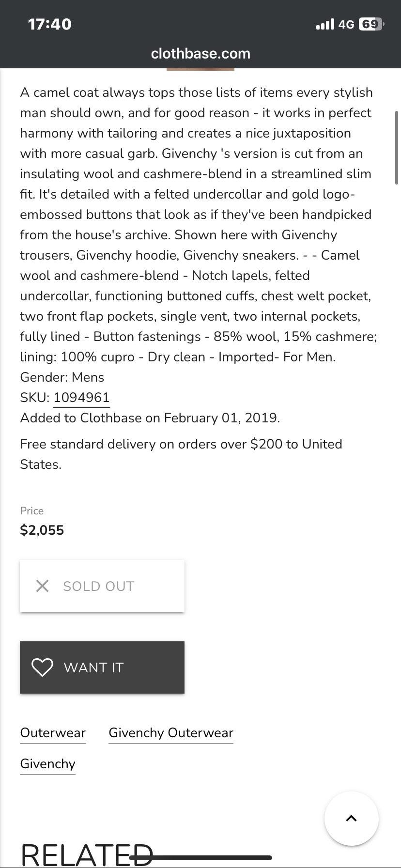Tap the $2,055 price value
The width and height of the screenshot is (401, 868).
tap(42, 530)
